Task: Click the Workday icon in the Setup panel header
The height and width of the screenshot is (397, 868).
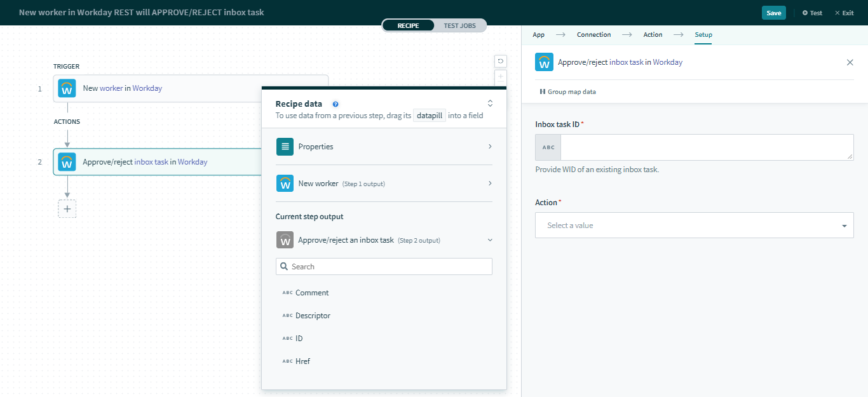Action: (x=544, y=62)
